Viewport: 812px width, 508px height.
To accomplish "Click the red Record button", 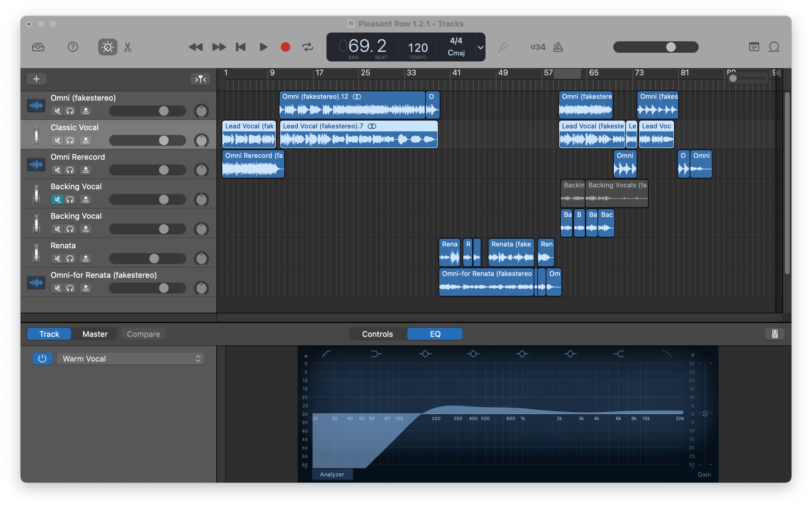I will tap(285, 47).
